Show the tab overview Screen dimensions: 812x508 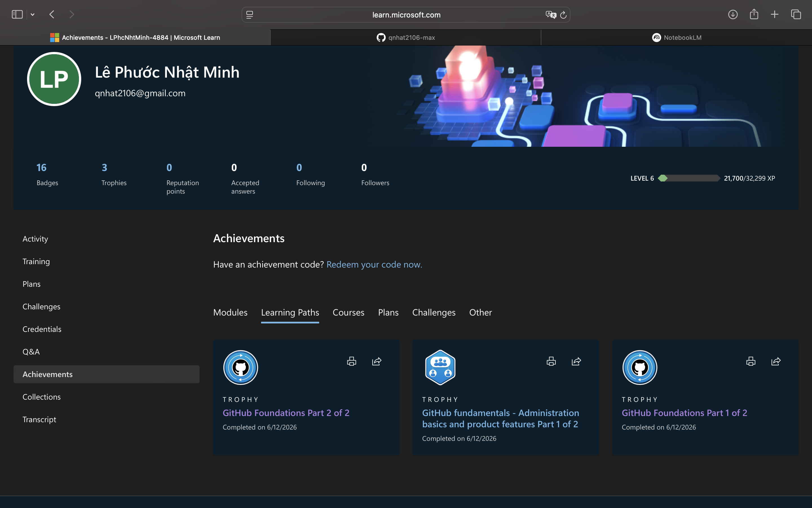[x=796, y=14]
